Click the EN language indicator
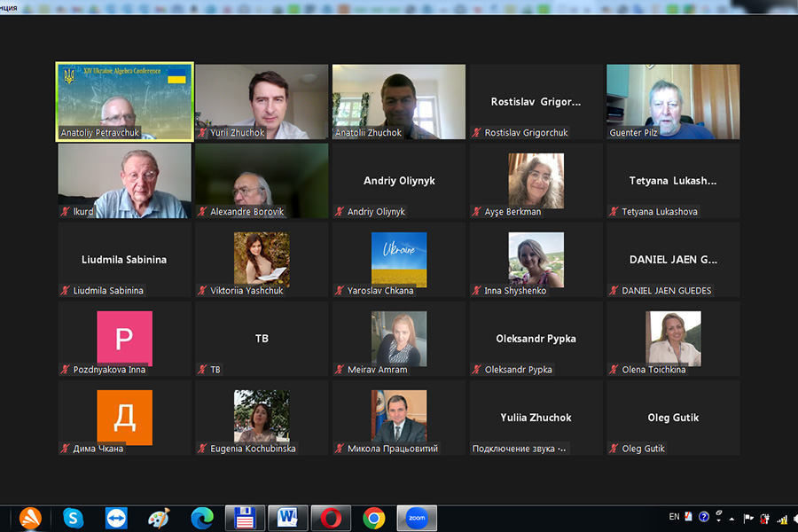 pos(674,517)
